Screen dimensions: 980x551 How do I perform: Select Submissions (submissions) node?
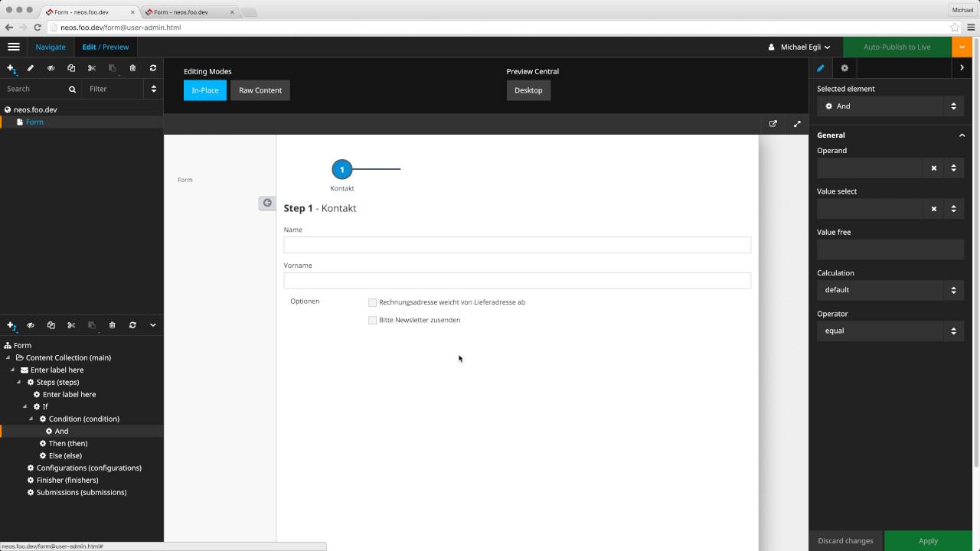81,492
